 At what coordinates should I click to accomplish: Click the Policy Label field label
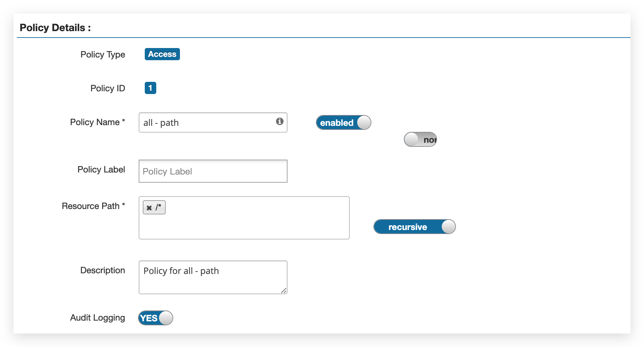(x=101, y=169)
